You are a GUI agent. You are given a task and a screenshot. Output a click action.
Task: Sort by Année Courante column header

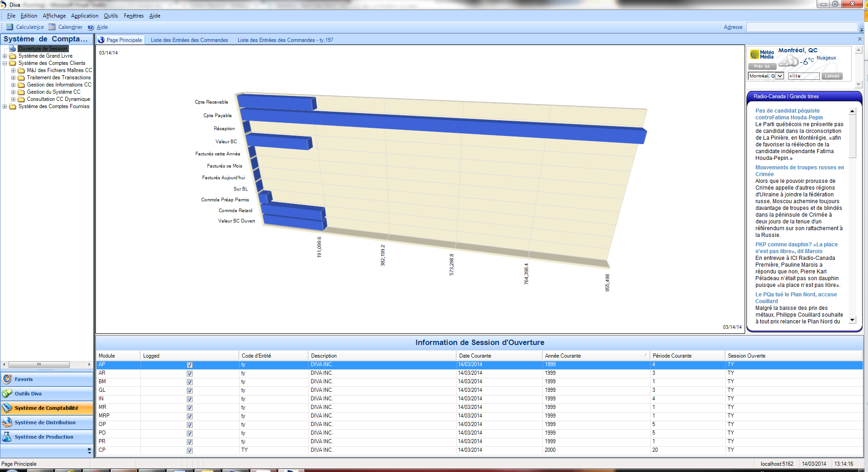[x=596, y=356]
